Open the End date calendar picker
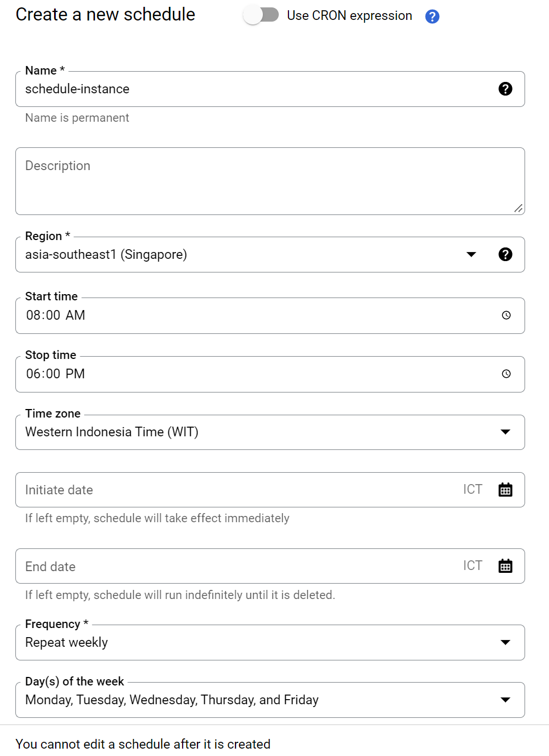The height and width of the screenshot is (756, 549). click(505, 566)
